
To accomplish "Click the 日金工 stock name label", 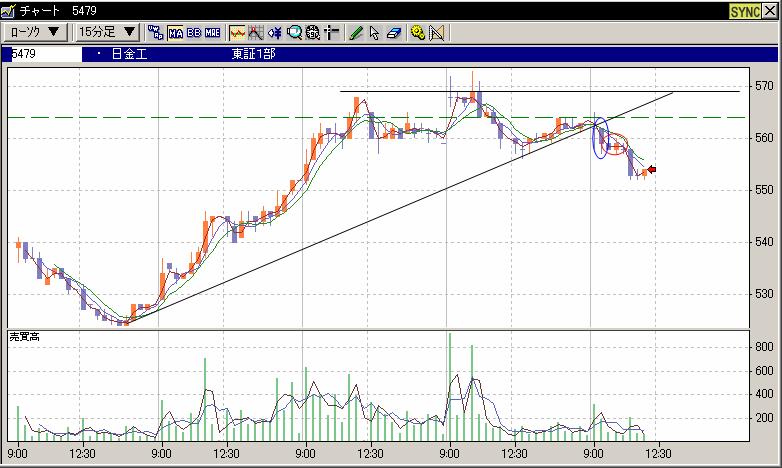I will click(x=129, y=54).
